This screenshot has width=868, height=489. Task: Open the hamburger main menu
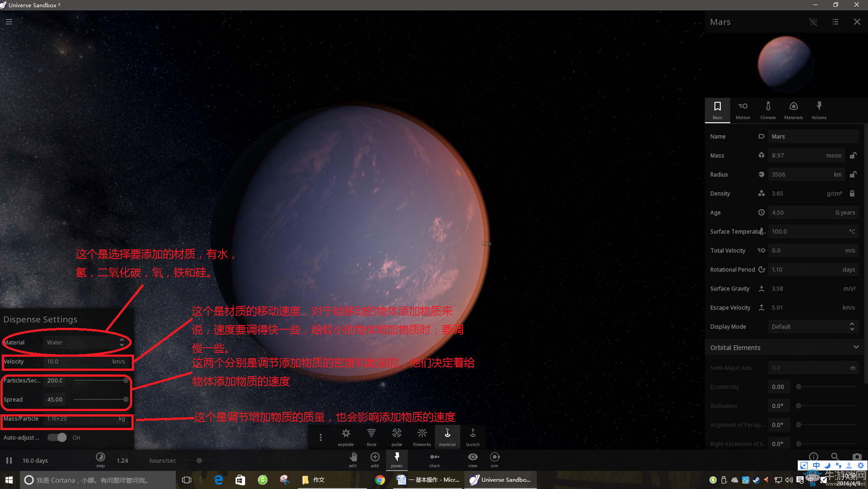tap(9, 22)
